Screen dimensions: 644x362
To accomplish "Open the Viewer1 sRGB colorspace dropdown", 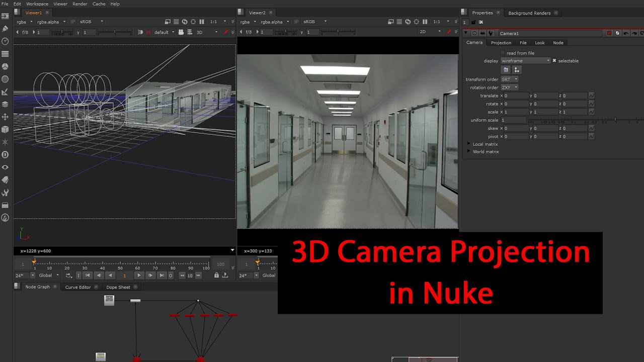I will 91,22.
